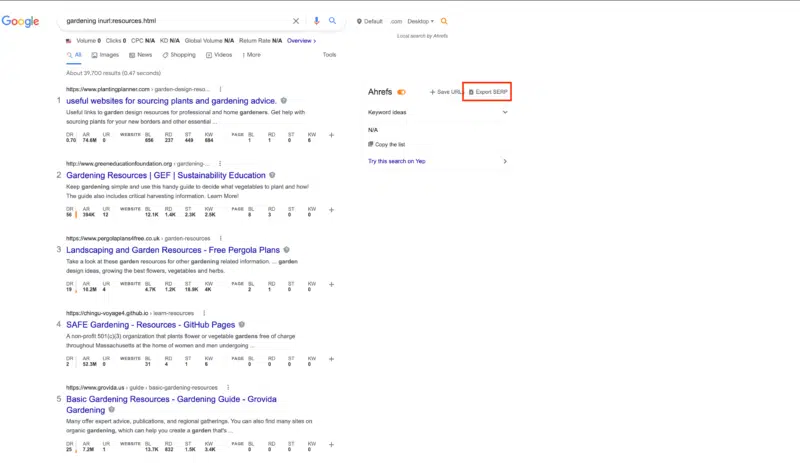Open three-dot menu for plantingplanner.com result
Viewport: 800px width, 463px height.
pos(220,89)
